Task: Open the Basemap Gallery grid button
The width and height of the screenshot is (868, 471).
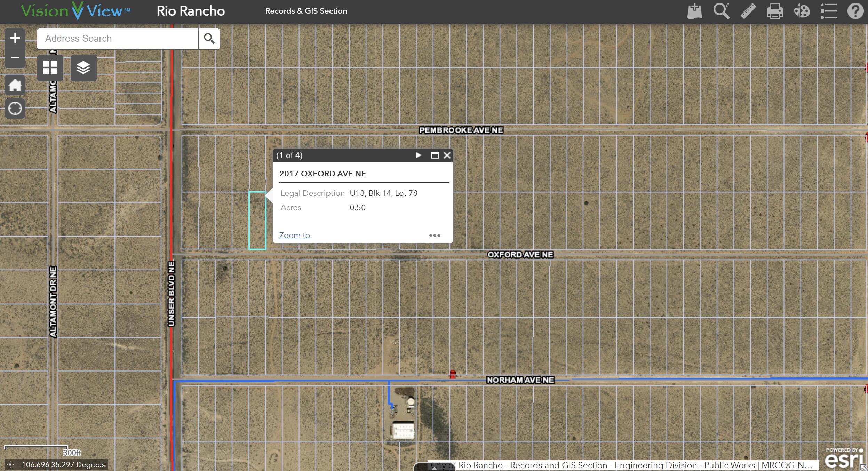Action: (50, 68)
